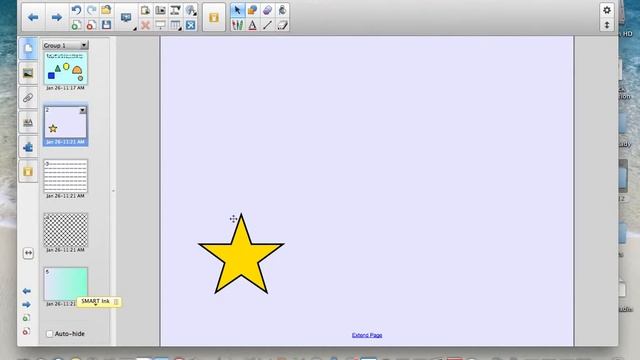The width and height of the screenshot is (640, 360).
Task: Open the Properties eraser-style icon
Action: point(282,25)
